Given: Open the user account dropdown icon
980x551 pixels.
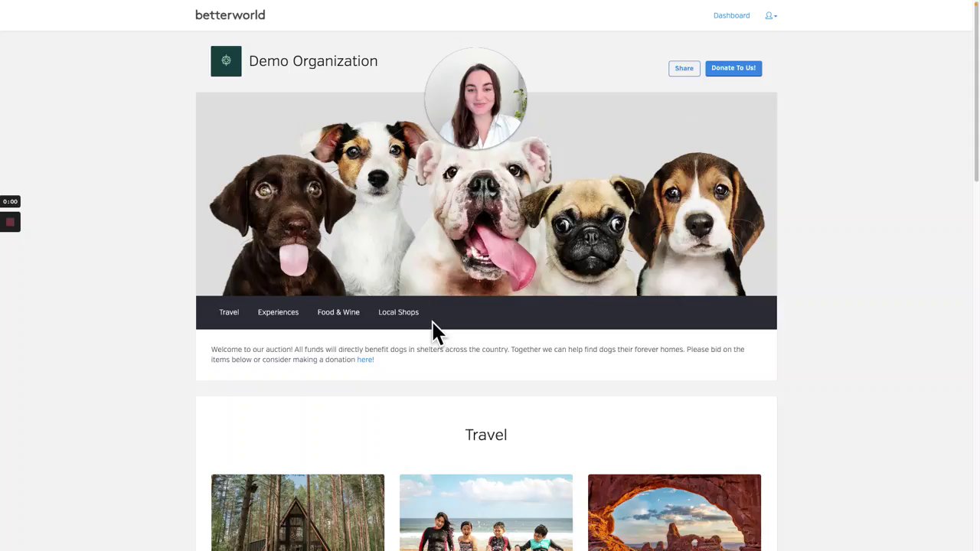Looking at the screenshot, I should [x=770, y=15].
